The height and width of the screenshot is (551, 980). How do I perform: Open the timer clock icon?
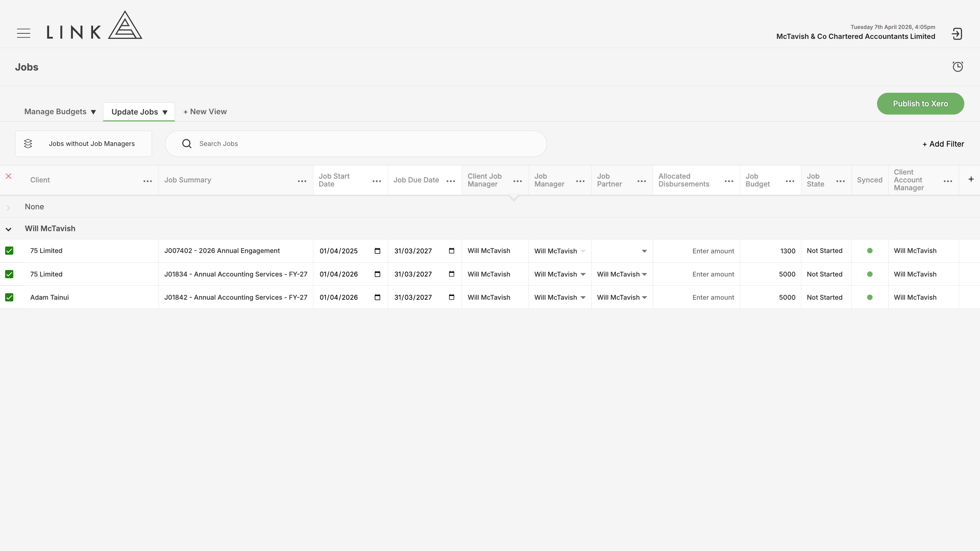click(x=957, y=66)
